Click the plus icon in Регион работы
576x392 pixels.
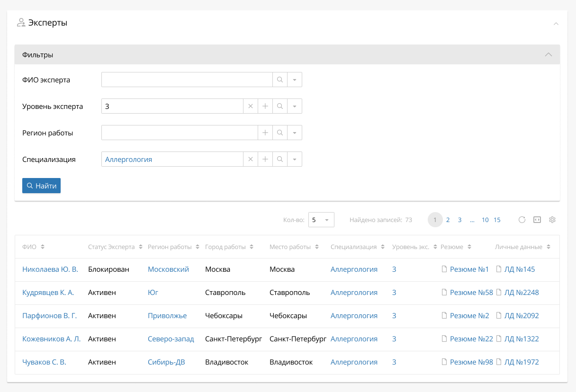click(265, 133)
